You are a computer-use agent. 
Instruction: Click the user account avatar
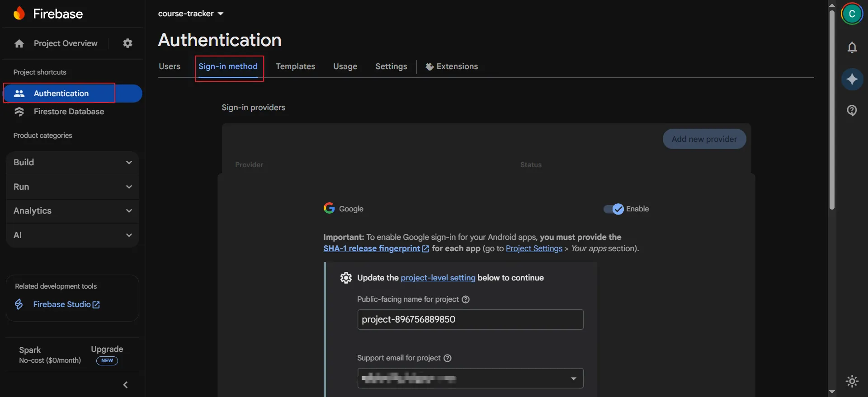[x=852, y=14]
